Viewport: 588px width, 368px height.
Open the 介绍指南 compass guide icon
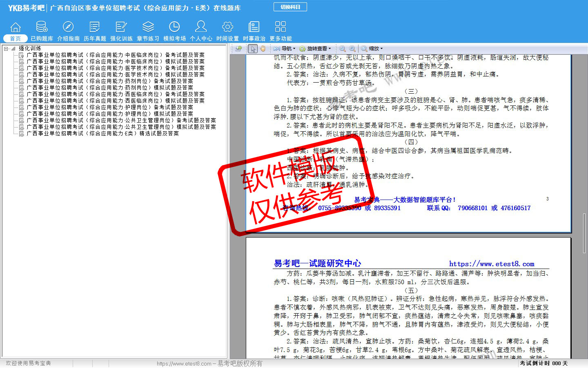(x=68, y=31)
